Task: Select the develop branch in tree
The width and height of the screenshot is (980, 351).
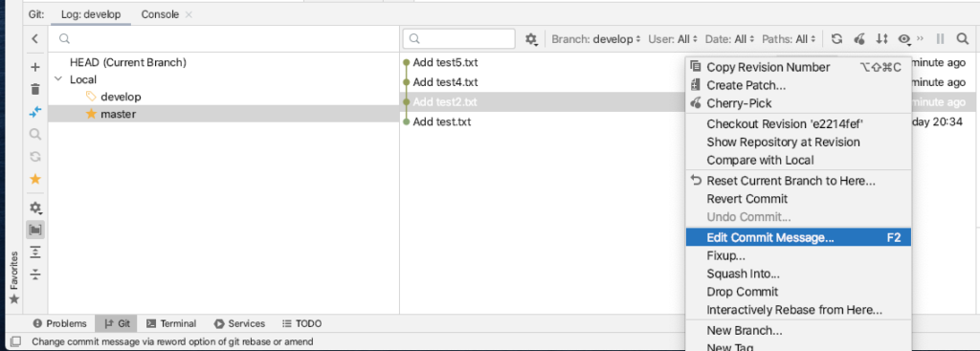Action: [x=121, y=97]
